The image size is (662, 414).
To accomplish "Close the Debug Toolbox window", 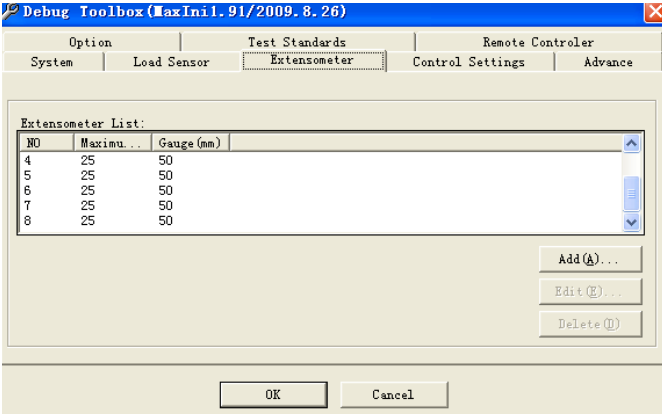I will [652, 13].
